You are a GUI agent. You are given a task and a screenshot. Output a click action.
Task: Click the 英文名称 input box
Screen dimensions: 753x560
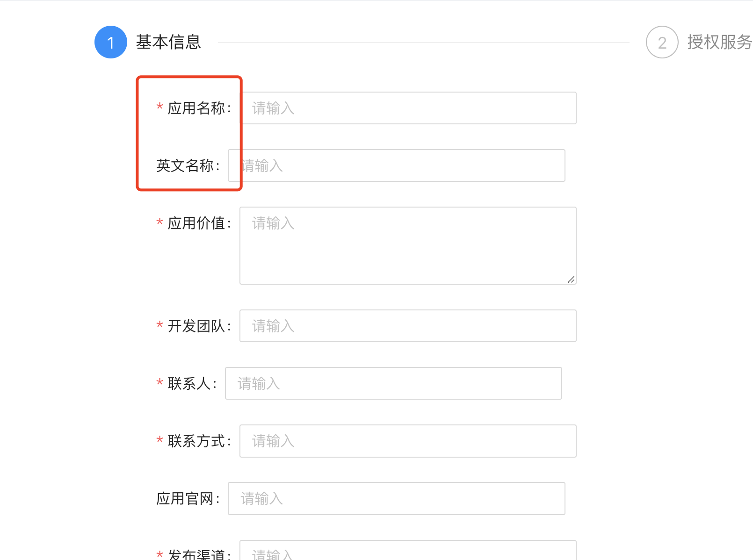point(396,165)
